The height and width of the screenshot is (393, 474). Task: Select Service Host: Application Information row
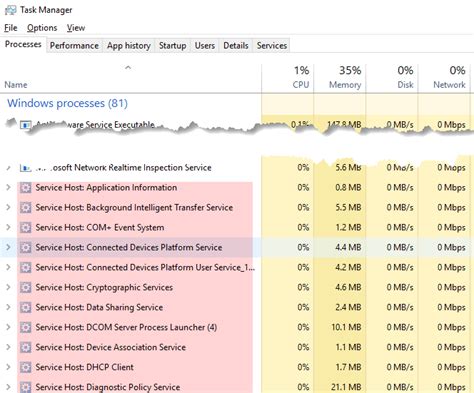point(237,188)
